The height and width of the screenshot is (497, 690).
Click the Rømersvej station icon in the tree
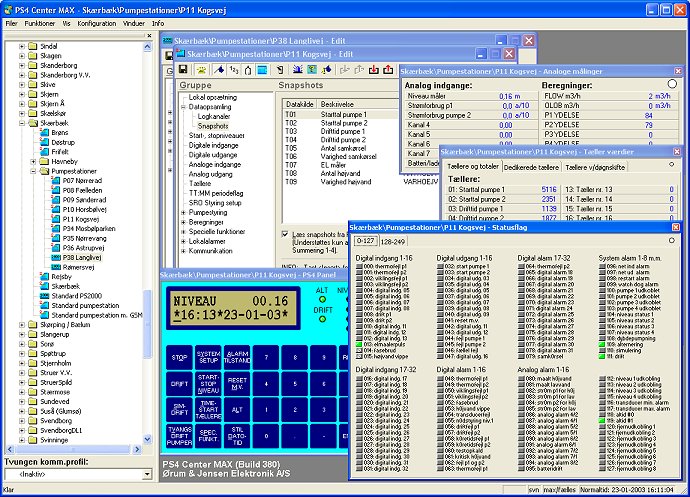click(56, 267)
